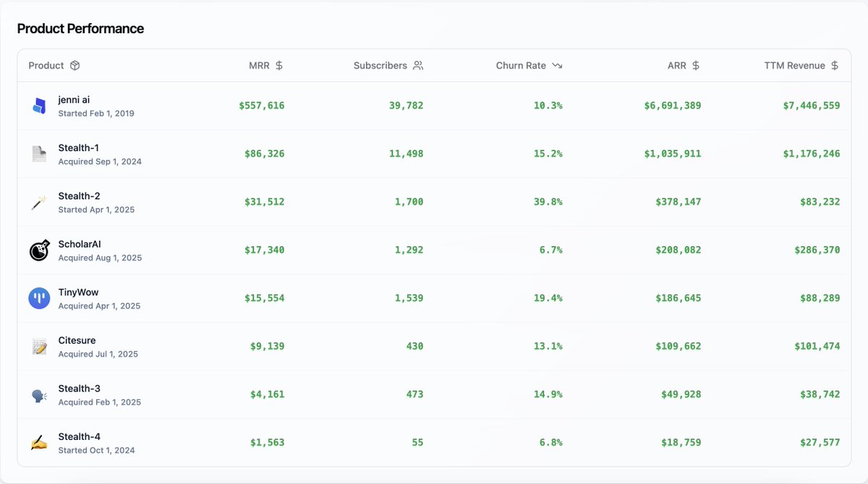Click Stealth-3 TTM revenue $38,742
The width and height of the screenshot is (868, 484).
[820, 395]
